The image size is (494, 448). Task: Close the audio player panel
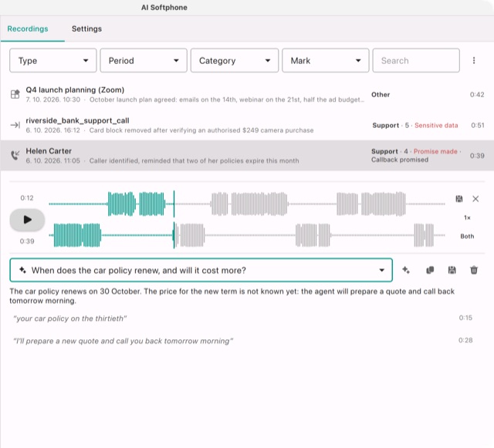(x=475, y=199)
